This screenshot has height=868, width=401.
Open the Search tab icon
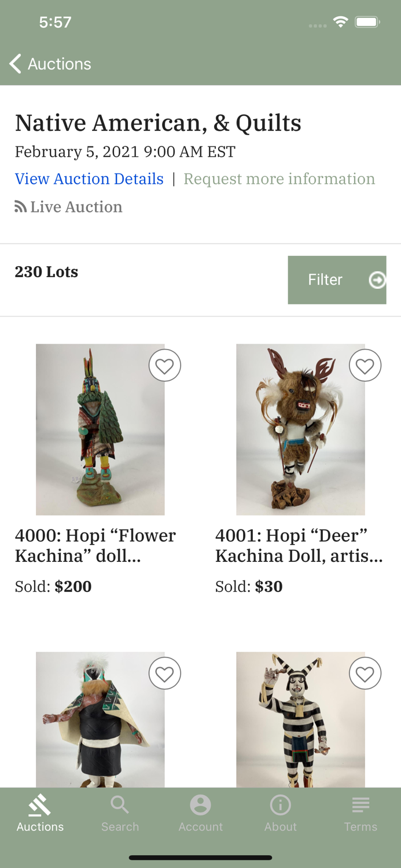(x=120, y=804)
